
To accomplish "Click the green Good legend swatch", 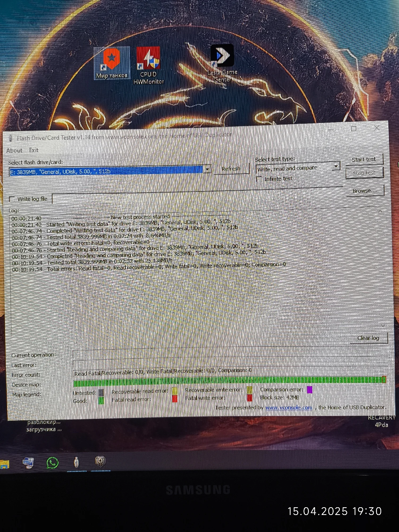I will 101,401.
